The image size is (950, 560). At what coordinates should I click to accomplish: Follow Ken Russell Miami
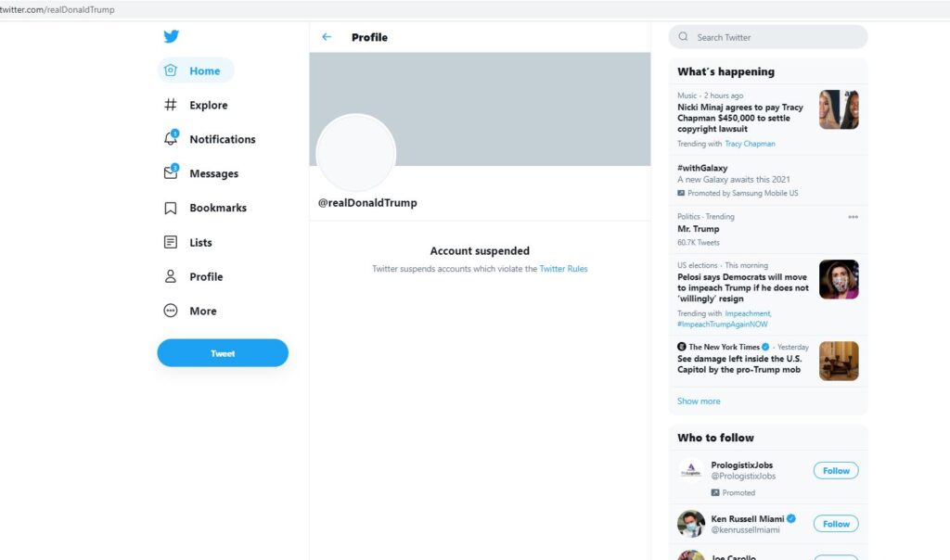click(x=836, y=524)
